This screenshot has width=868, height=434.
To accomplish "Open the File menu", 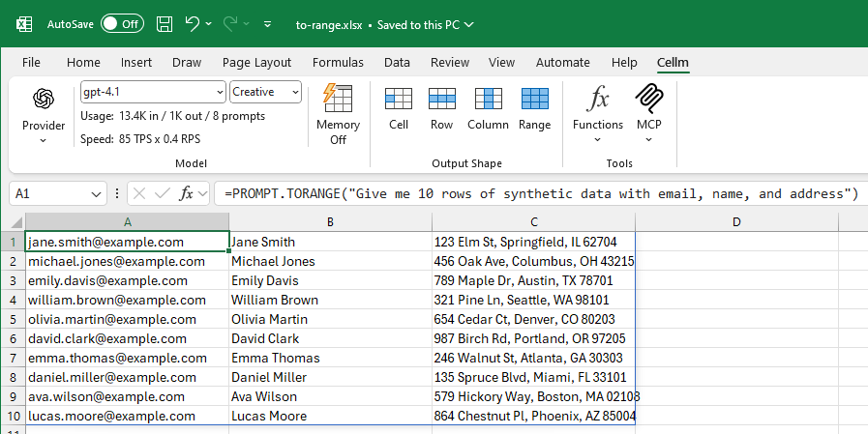I will pyautogui.click(x=31, y=63).
